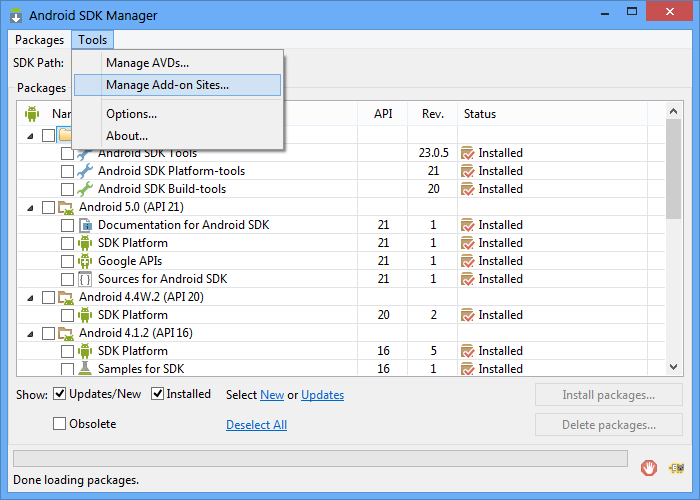Click Done loading packages status text
The height and width of the screenshot is (500, 700).
[76, 480]
